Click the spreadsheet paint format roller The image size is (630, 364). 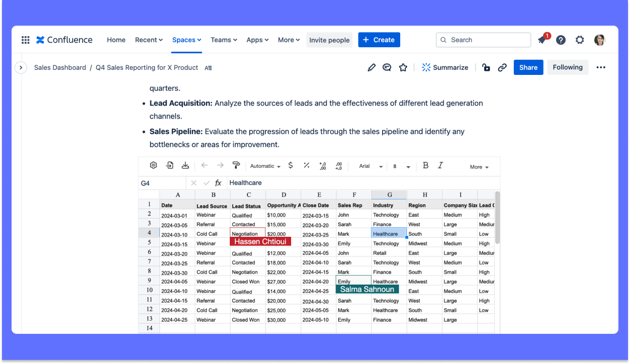pyautogui.click(x=236, y=165)
